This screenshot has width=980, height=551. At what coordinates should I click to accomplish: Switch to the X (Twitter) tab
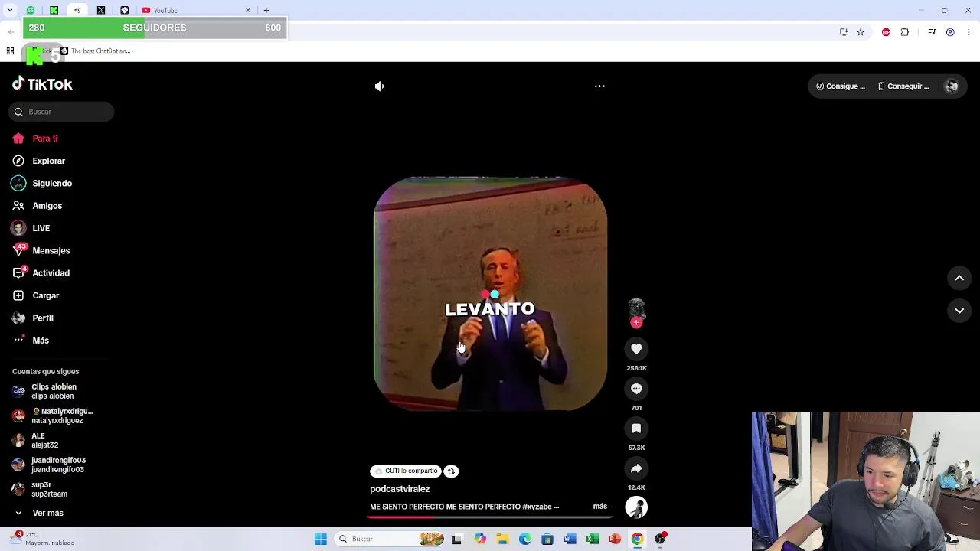[101, 10]
